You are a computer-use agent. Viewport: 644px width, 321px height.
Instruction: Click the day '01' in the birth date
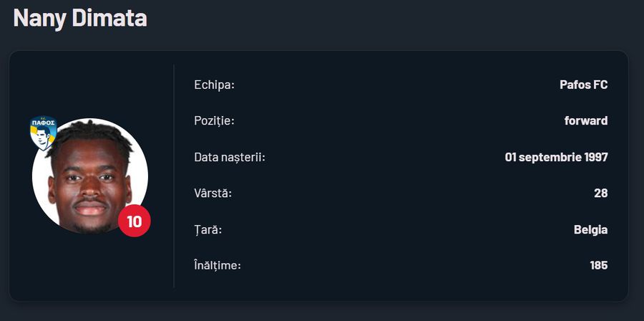point(512,157)
